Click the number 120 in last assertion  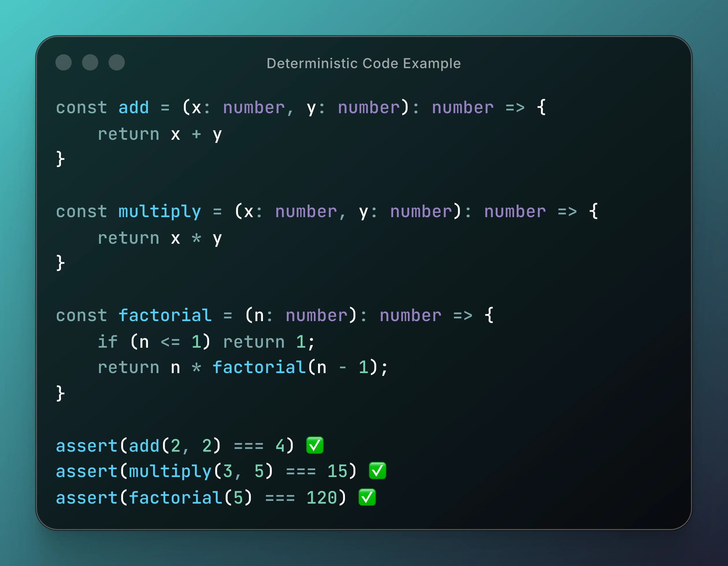click(322, 498)
